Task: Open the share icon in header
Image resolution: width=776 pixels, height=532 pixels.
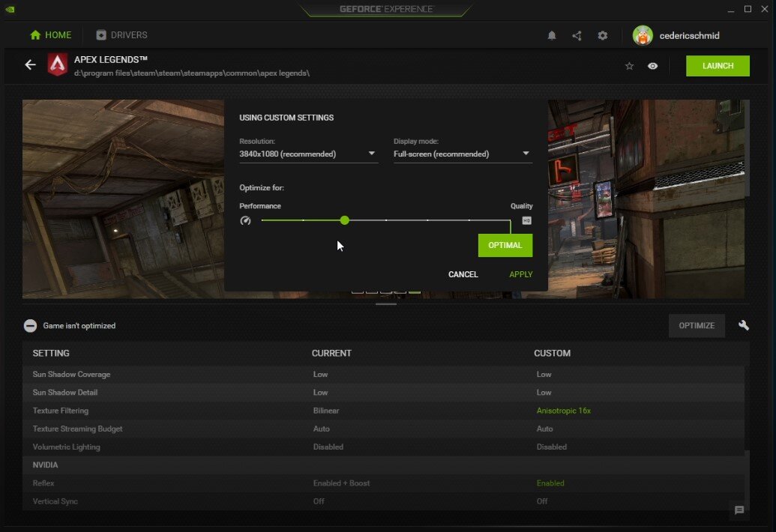Action: pyautogui.click(x=577, y=35)
